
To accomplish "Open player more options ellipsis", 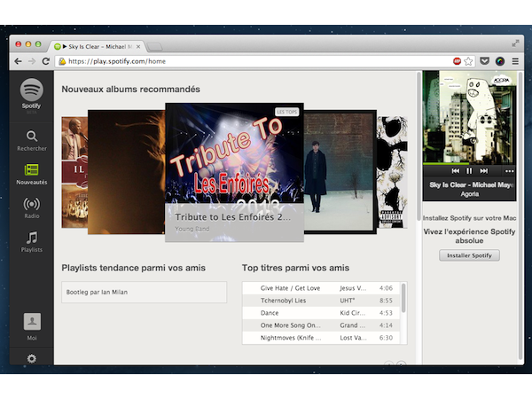I will coord(509,171).
